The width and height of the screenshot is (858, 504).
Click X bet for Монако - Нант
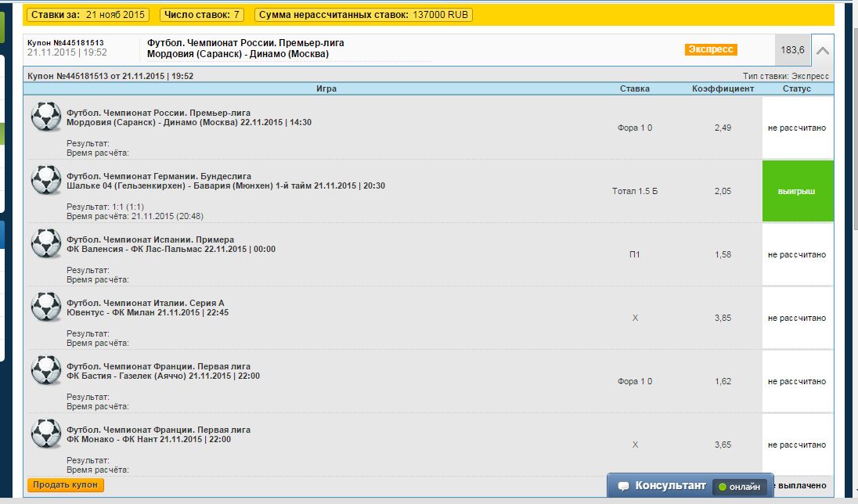pyautogui.click(x=635, y=445)
